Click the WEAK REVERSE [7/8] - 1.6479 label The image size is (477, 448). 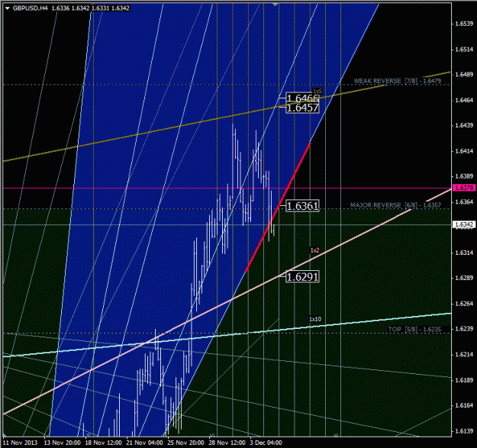tap(398, 81)
